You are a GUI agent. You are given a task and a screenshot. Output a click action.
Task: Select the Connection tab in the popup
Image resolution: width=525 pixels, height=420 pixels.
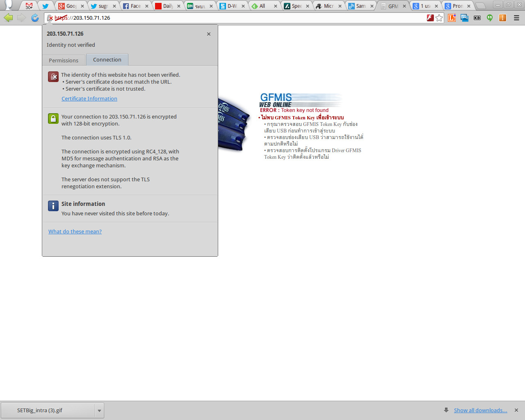[x=107, y=59]
